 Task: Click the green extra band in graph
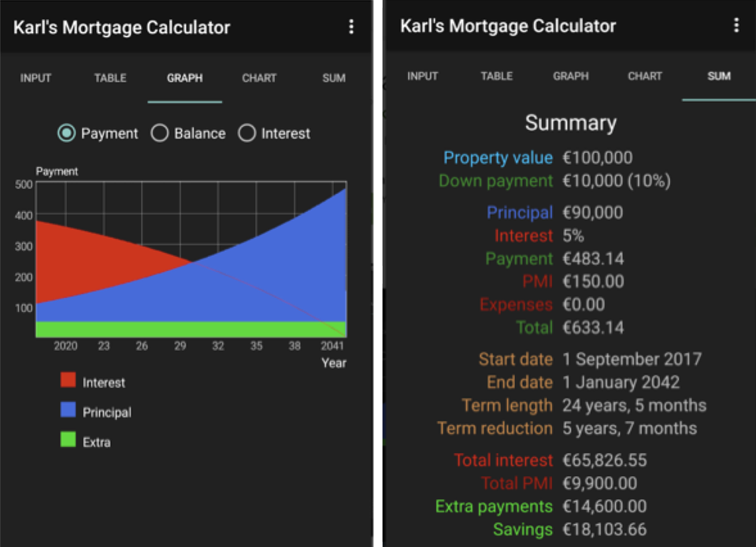point(191,329)
